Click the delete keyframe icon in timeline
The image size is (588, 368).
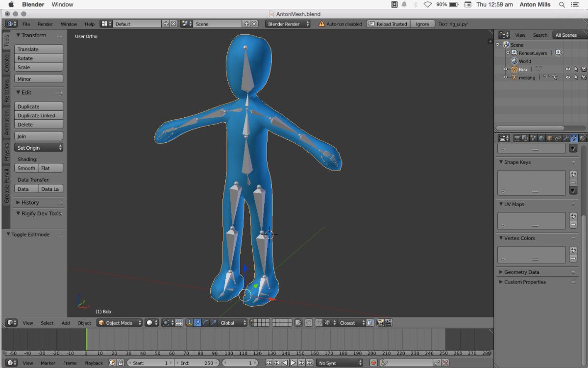(445, 363)
